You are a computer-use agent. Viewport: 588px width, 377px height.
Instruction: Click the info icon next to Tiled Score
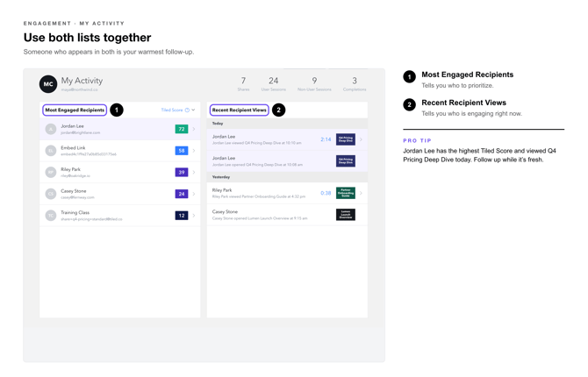coord(187,110)
